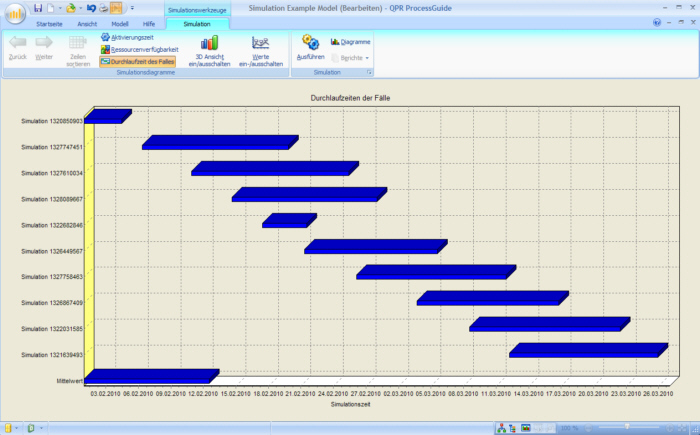
Task: Click the Simulation 1327747451 bar
Action: (x=220, y=142)
